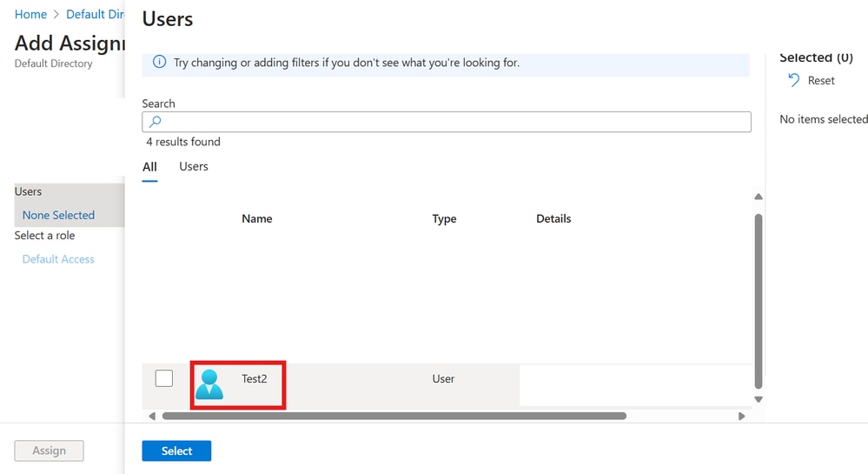Screen dimensions: 868x474
Task: Select the Test2 name text
Action: 254,378
